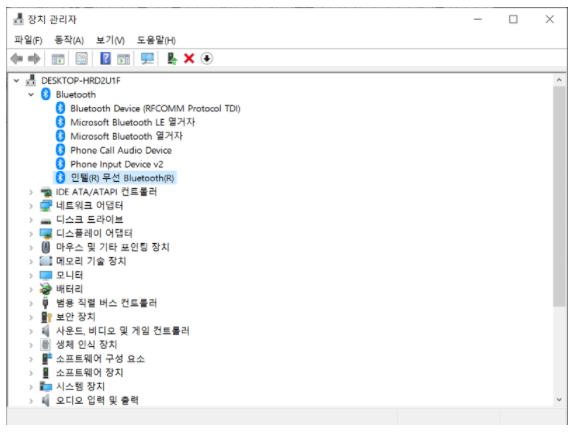Click the Back arrow toolbar icon

coord(17,59)
